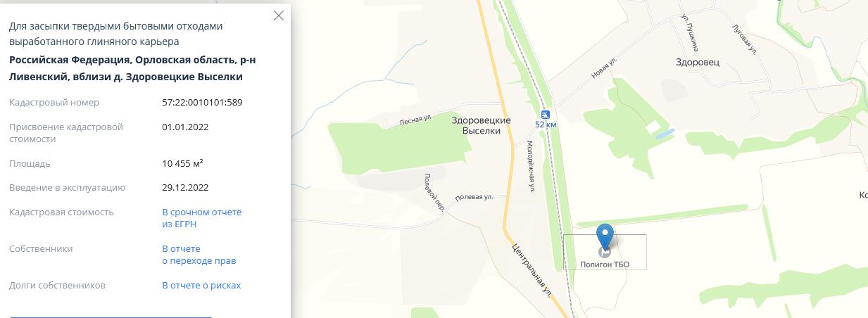The width and height of the screenshot is (868, 318).
Task: Click the Полевая ул. street label
Action: click(x=473, y=198)
